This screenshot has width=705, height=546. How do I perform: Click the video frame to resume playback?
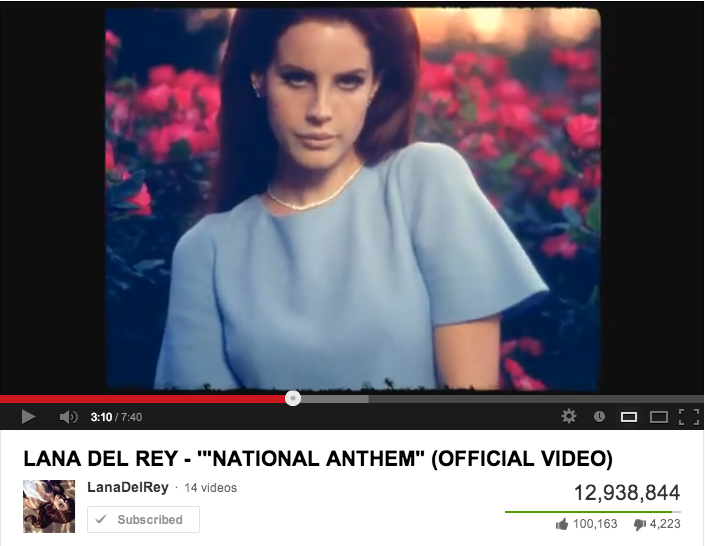click(352, 198)
